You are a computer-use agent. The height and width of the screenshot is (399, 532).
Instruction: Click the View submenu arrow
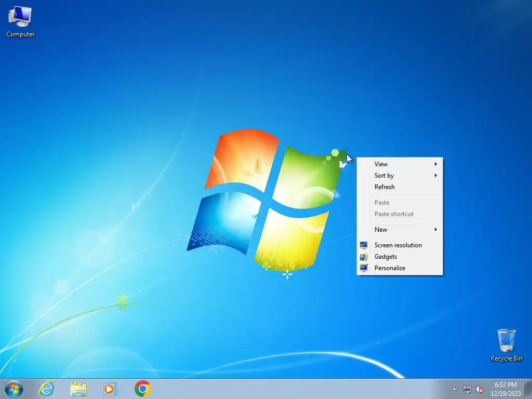coord(436,164)
